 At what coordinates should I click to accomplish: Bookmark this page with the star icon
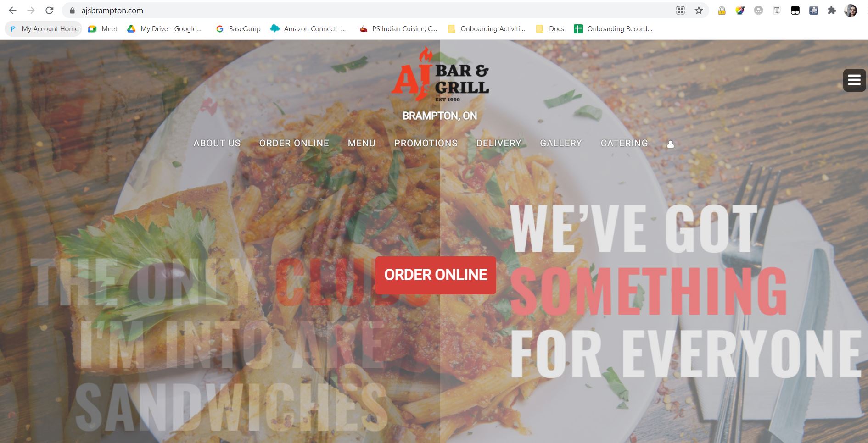click(699, 11)
